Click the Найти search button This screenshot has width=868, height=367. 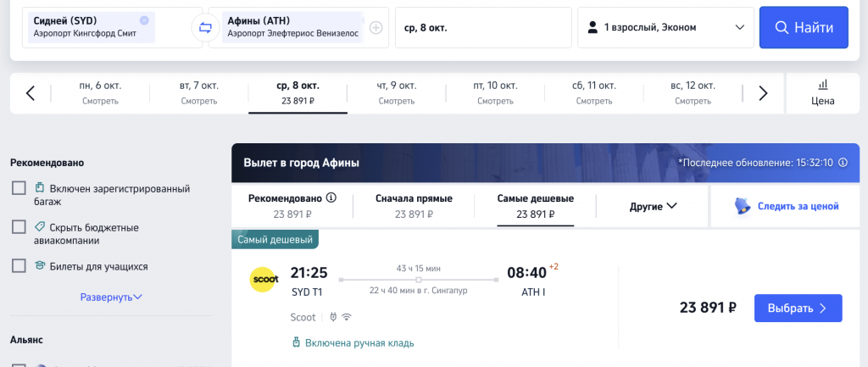click(x=804, y=28)
